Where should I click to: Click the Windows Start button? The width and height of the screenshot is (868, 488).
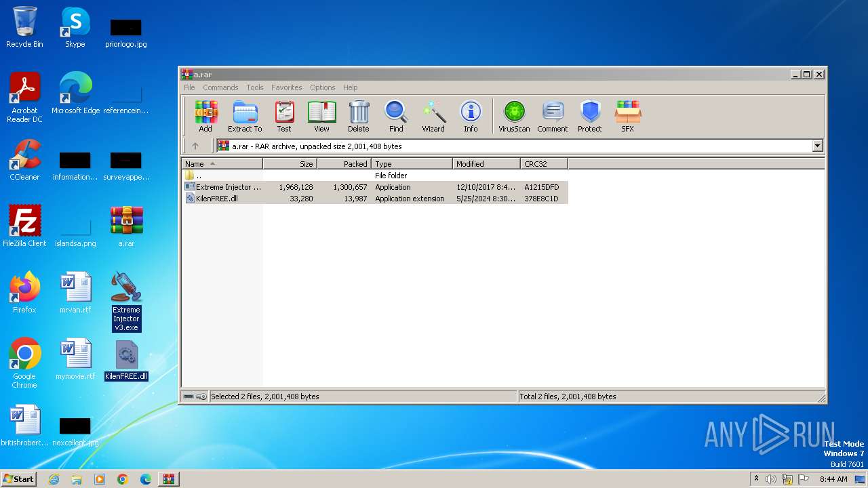click(19, 479)
